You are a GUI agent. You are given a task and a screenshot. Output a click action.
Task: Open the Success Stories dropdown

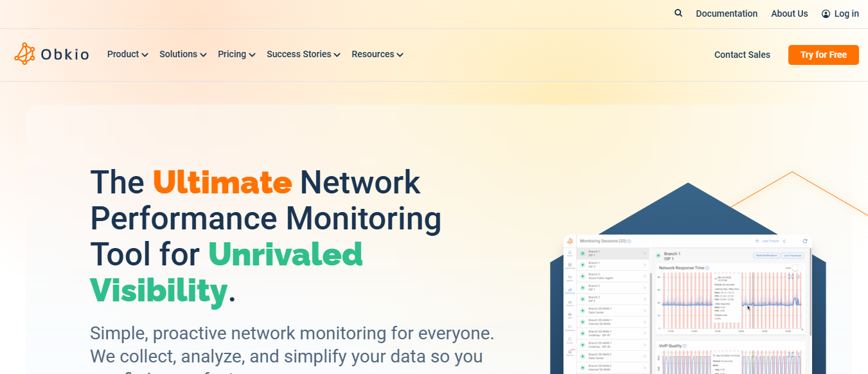pyautogui.click(x=303, y=55)
